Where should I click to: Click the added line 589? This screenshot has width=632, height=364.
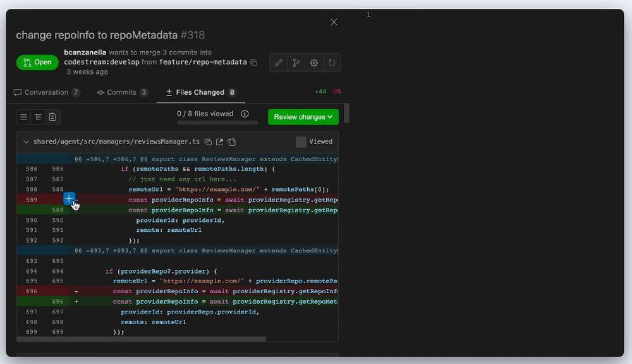click(178, 210)
